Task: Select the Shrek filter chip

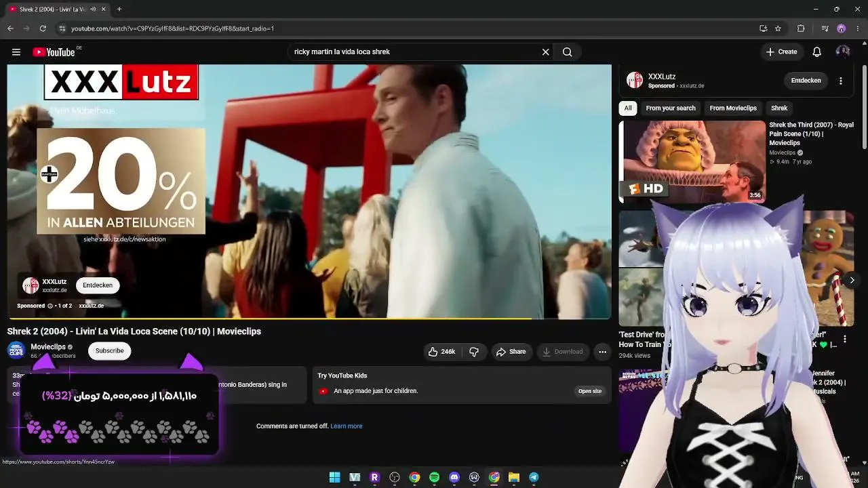Action: [x=779, y=108]
